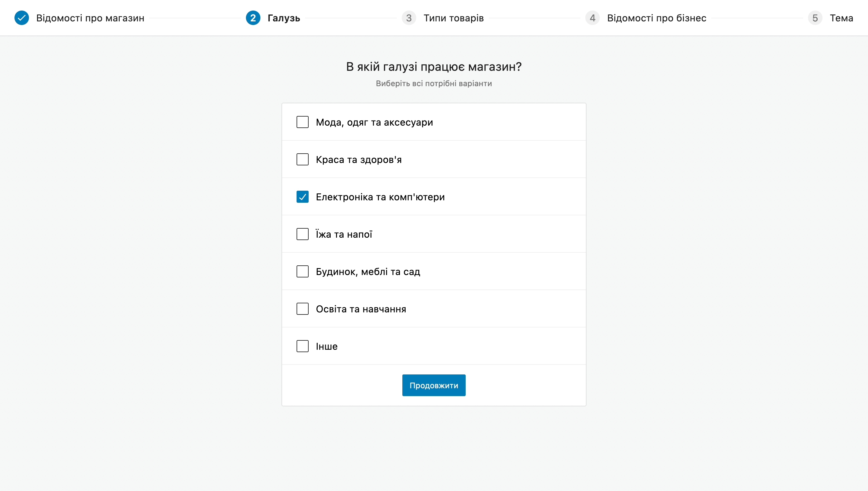Click the completed step checkmark icon
Image resolution: width=868 pixels, height=491 pixels.
pyautogui.click(x=22, y=18)
